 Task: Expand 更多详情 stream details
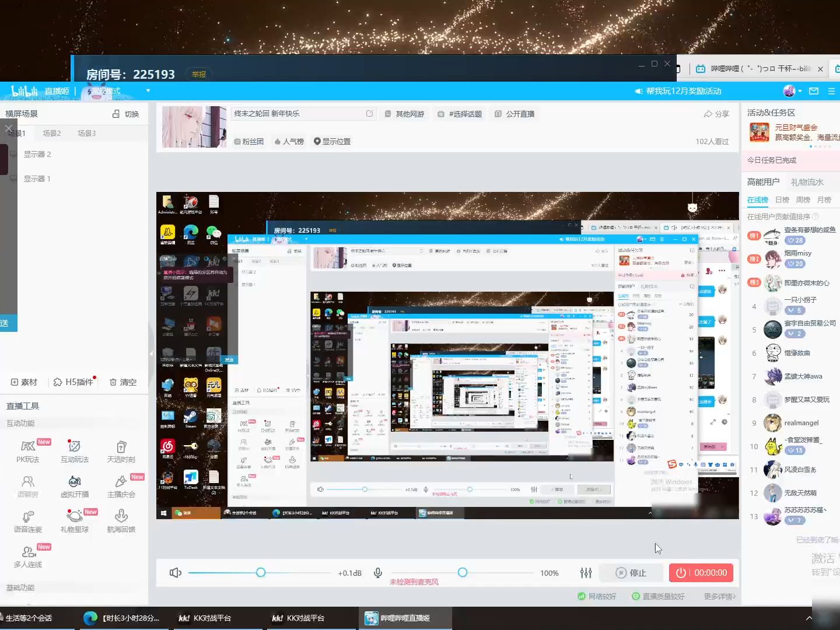pyautogui.click(x=719, y=596)
